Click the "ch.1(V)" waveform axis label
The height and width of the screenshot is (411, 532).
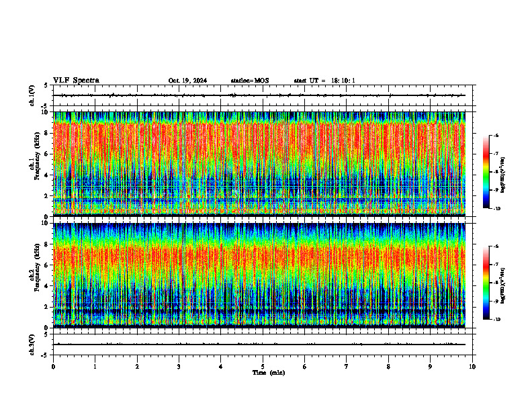click(32, 95)
